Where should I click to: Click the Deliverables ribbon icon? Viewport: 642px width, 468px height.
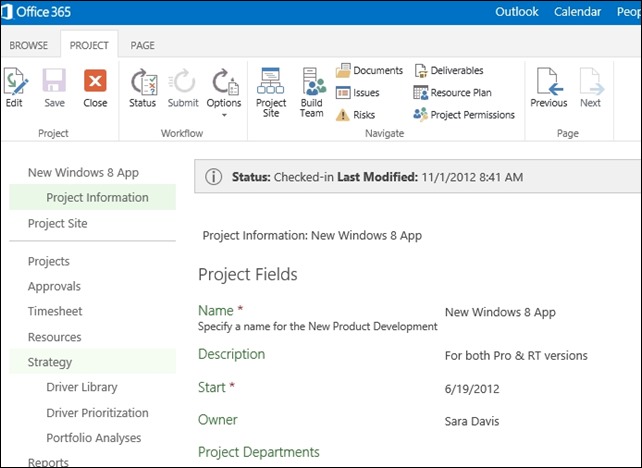point(449,71)
